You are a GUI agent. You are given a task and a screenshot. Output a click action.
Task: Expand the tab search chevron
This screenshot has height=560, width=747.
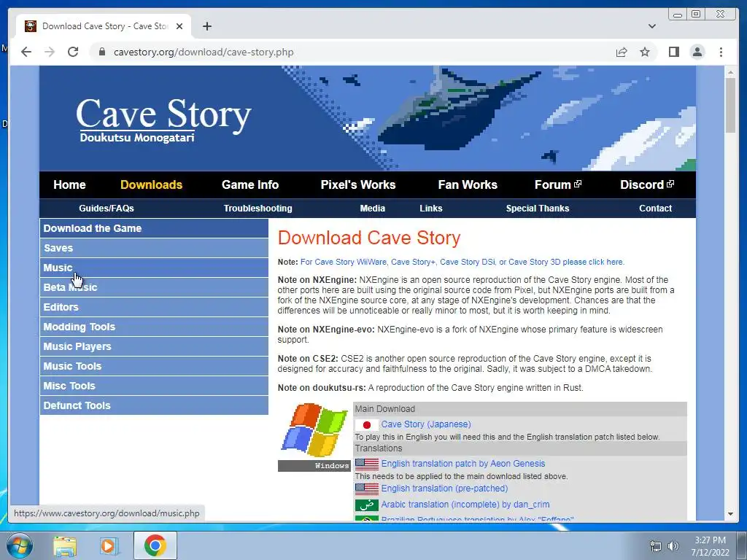point(652,26)
